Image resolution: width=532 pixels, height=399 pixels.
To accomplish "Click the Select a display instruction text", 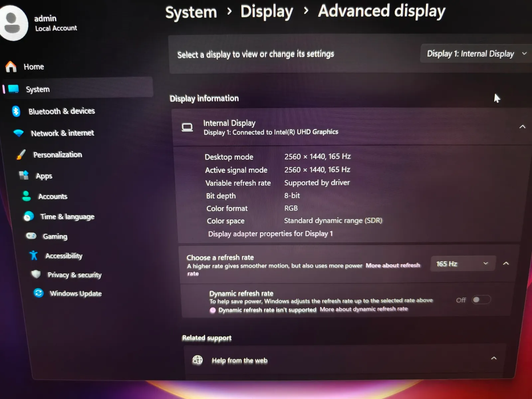I will 256,54.
